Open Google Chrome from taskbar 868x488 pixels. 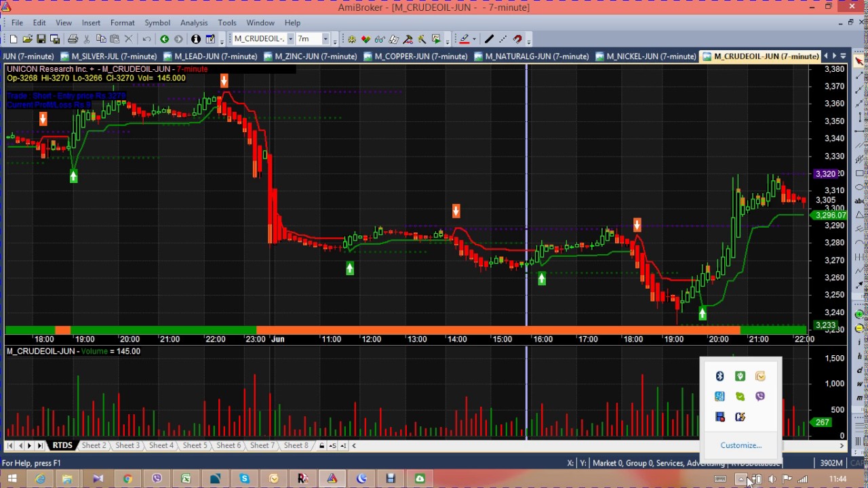coord(127,479)
